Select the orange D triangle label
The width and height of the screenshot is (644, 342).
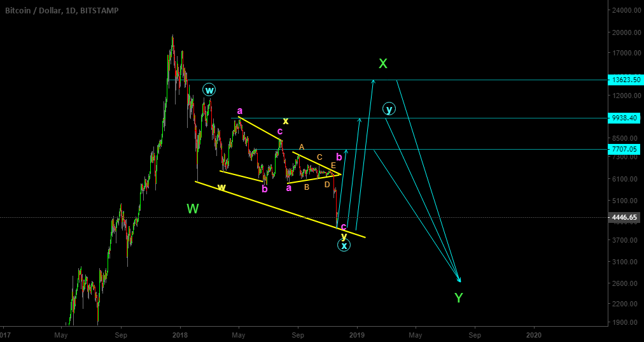[327, 185]
